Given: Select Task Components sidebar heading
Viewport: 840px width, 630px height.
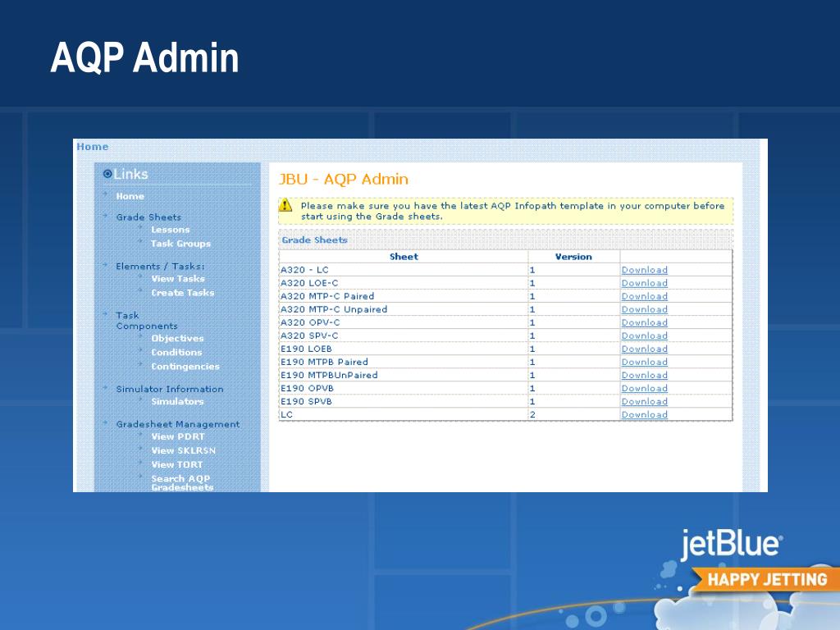Looking at the screenshot, I should pyautogui.click(x=146, y=321).
